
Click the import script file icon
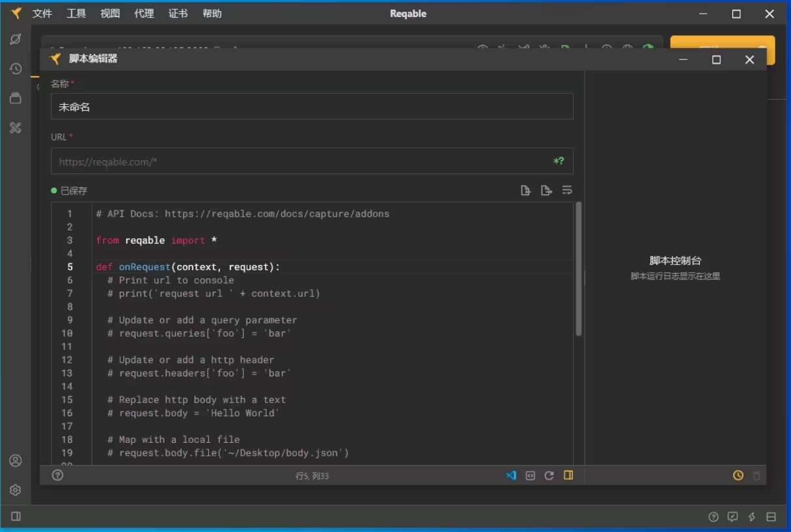tap(525, 190)
